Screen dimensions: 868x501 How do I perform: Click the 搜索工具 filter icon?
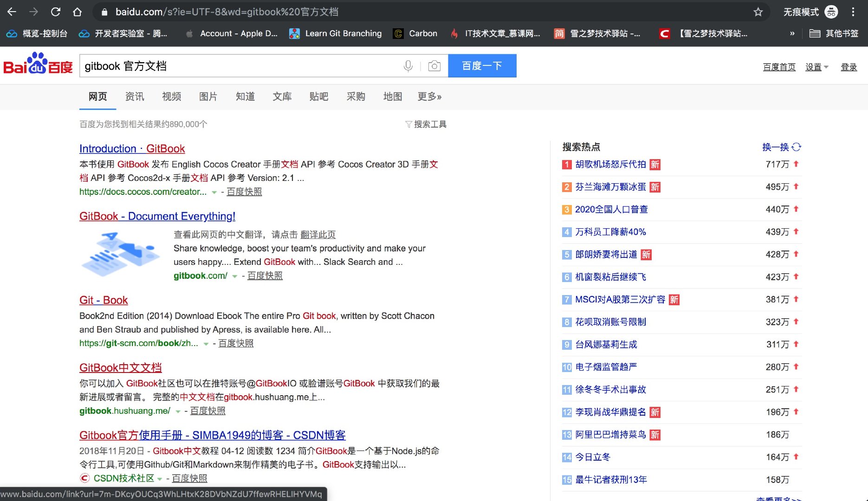tap(408, 124)
